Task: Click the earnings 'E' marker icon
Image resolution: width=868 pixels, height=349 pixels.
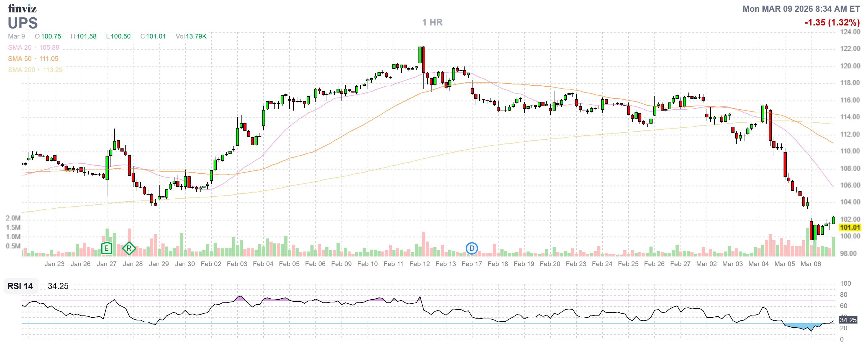Action: 106,249
